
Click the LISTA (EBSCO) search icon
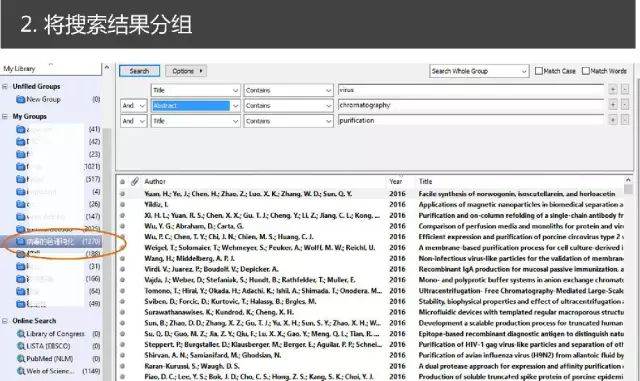tap(20, 346)
